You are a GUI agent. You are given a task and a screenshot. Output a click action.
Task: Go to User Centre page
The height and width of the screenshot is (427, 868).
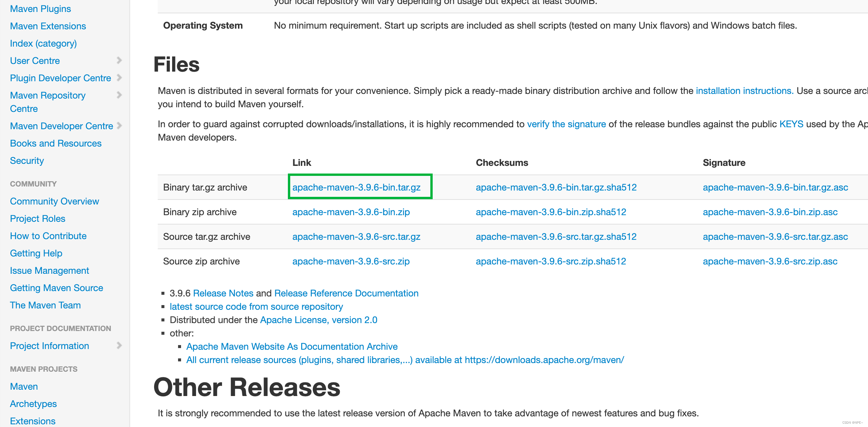coord(35,61)
